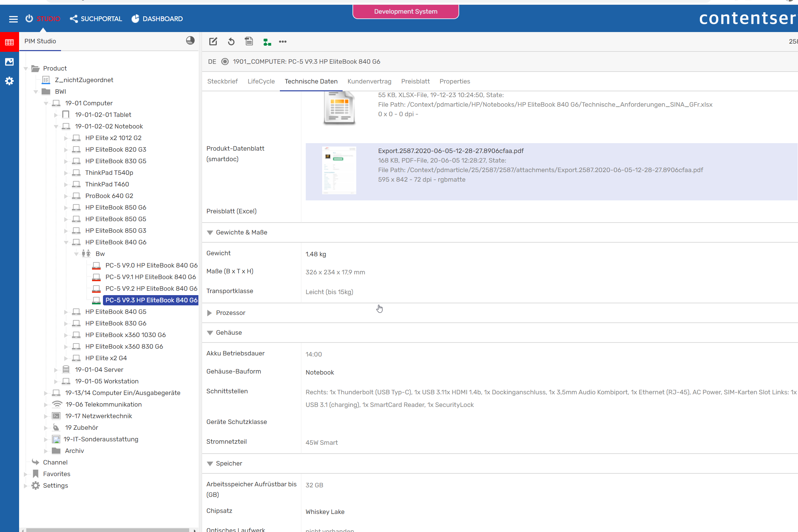Open the Preisblatt tab
The image size is (798, 532).
click(415, 81)
